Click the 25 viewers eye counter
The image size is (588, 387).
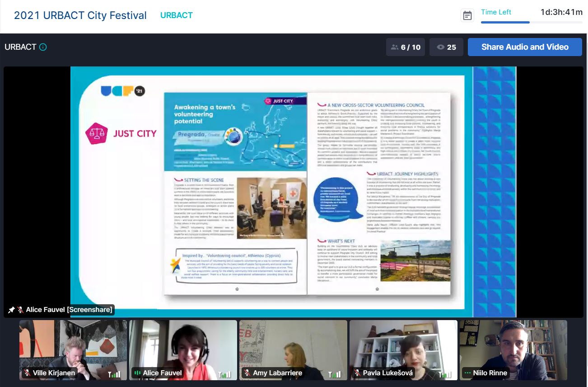(446, 47)
